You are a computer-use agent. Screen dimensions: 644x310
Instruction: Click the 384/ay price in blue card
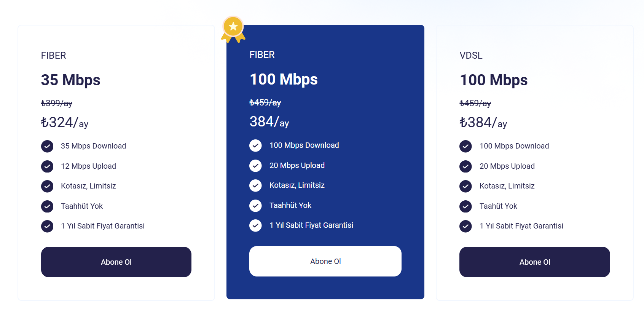pyautogui.click(x=269, y=122)
